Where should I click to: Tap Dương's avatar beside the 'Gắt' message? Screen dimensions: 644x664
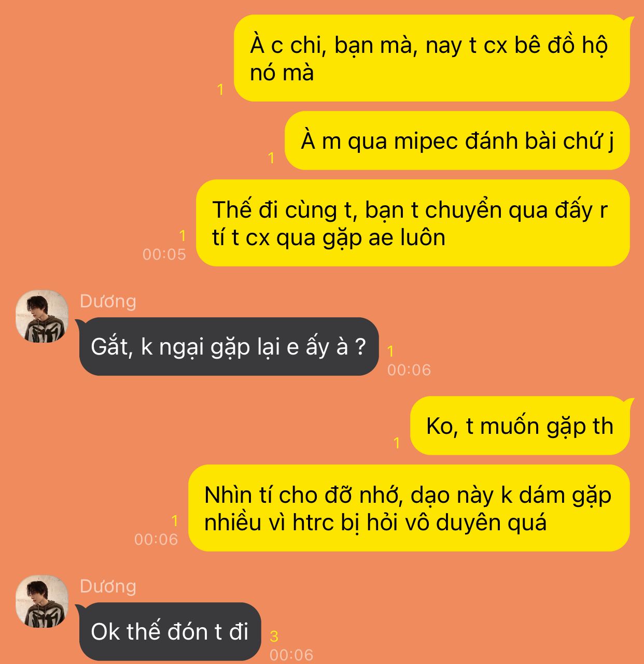point(42,316)
